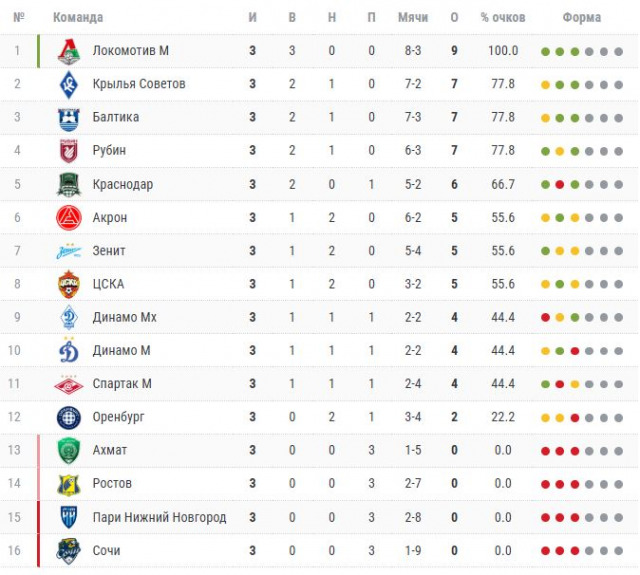The width and height of the screenshot is (640, 575).
Task: Click the Sochi club crest
Action: tap(69, 551)
